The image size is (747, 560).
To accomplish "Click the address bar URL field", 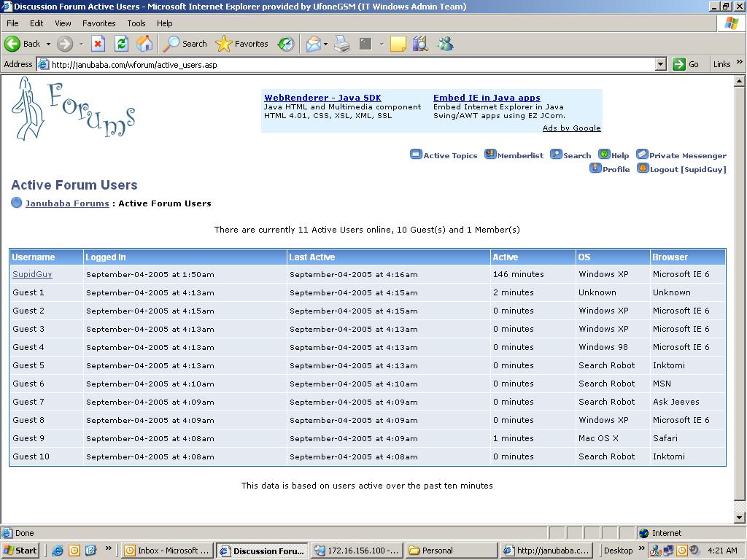I will (x=352, y=65).
